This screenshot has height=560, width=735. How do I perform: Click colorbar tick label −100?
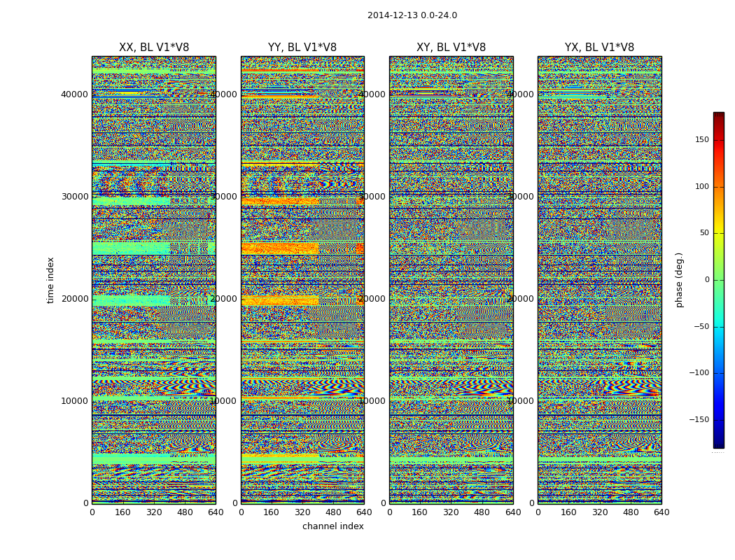click(x=699, y=373)
